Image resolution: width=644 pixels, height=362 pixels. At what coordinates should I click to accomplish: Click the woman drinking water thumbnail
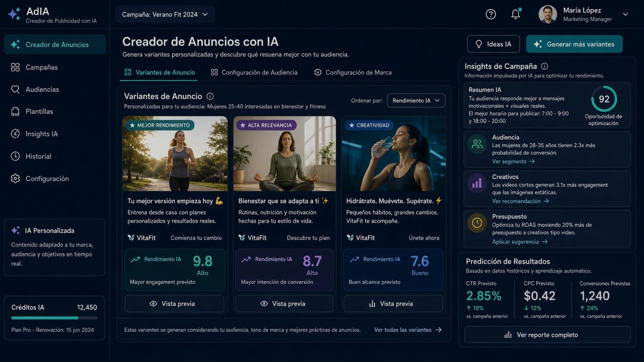[393, 154]
